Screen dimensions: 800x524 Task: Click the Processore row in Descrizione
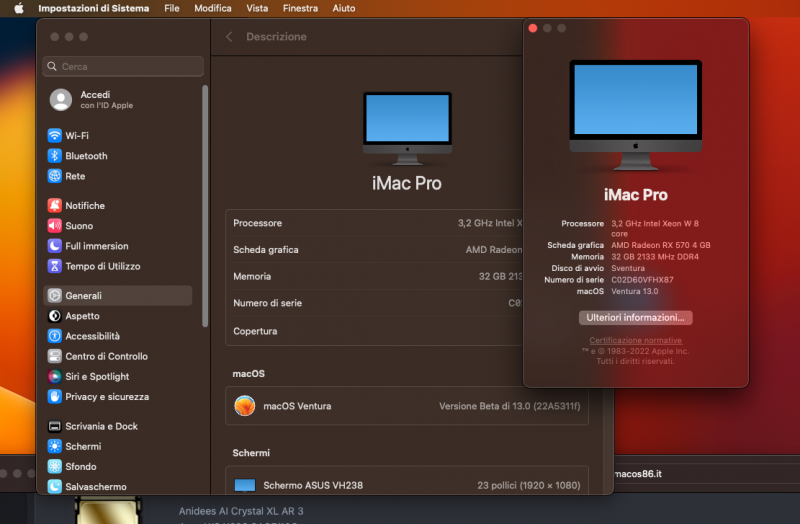pyautogui.click(x=374, y=223)
